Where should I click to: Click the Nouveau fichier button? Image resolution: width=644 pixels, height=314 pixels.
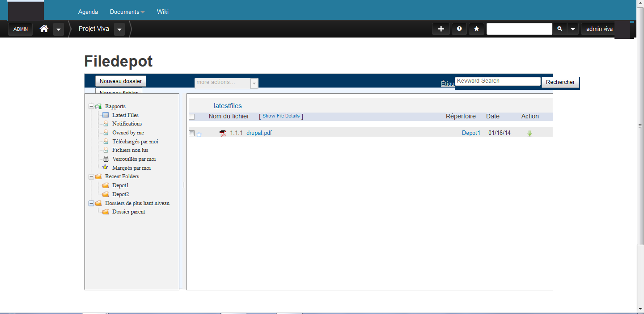119,91
